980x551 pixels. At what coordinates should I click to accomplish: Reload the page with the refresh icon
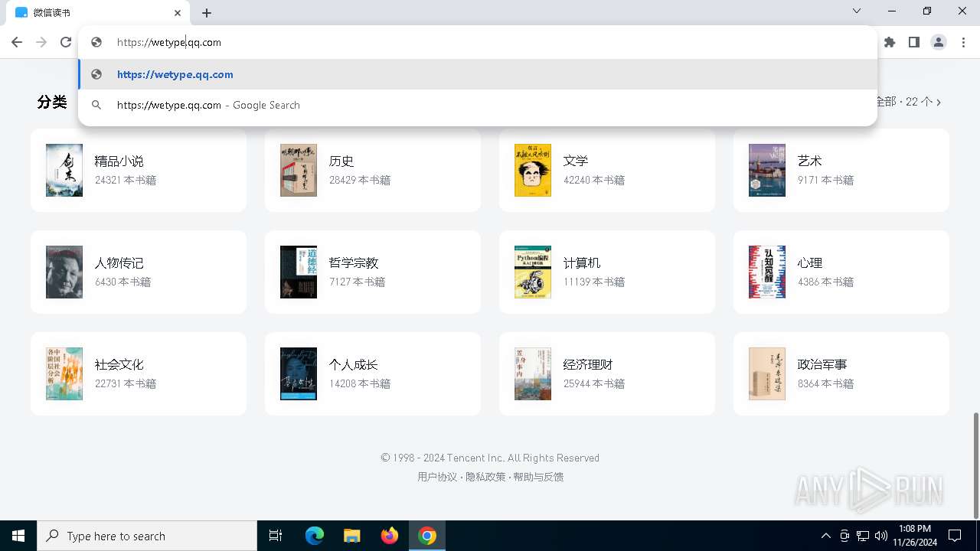66,42
